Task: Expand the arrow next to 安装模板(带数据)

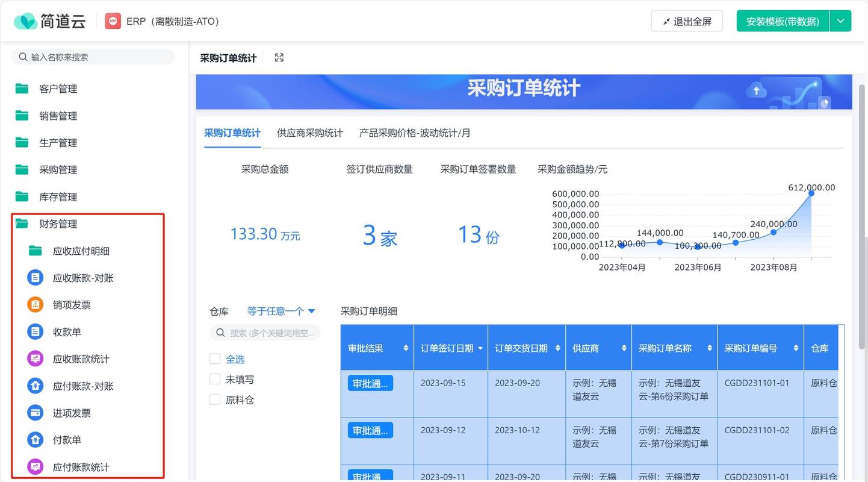Action: coord(840,21)
